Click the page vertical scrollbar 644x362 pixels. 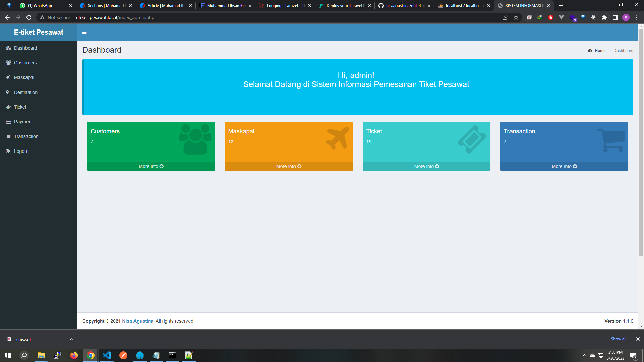tap(641, 143)
